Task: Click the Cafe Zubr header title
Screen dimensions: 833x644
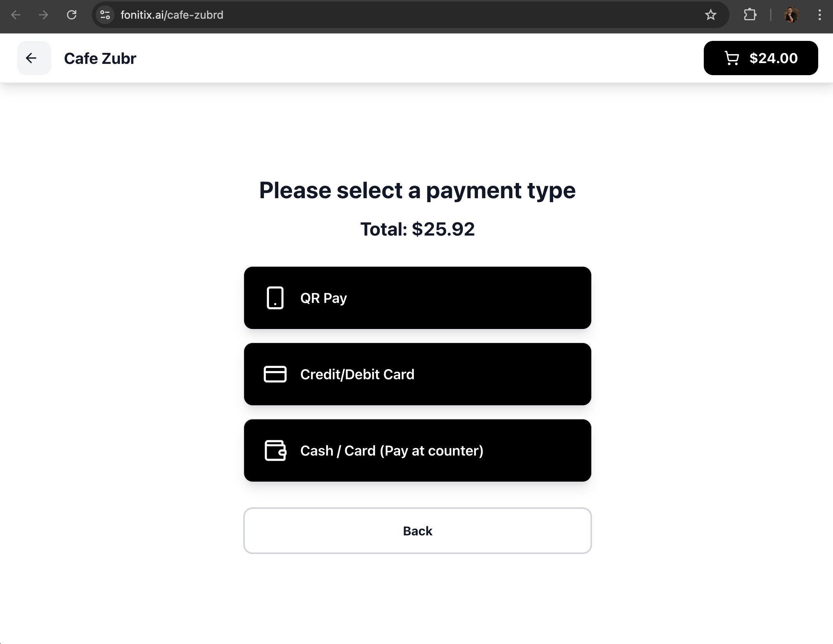Action: pos(100,58)
